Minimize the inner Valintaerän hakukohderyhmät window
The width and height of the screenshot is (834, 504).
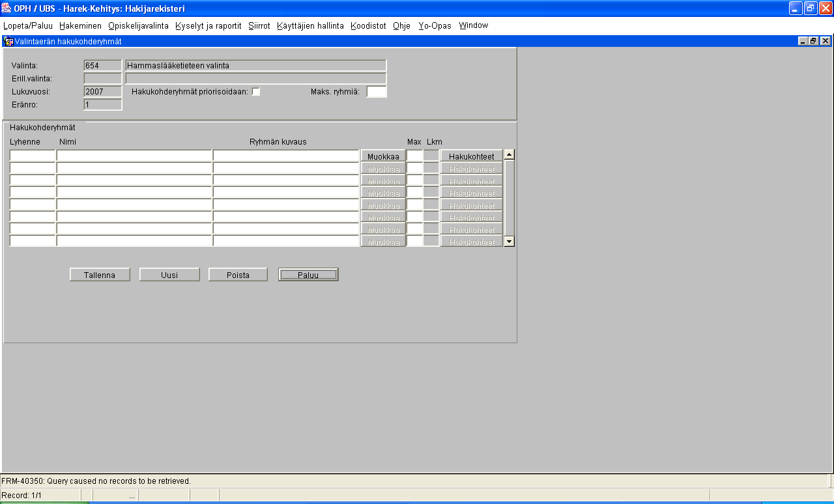[803, 41]
